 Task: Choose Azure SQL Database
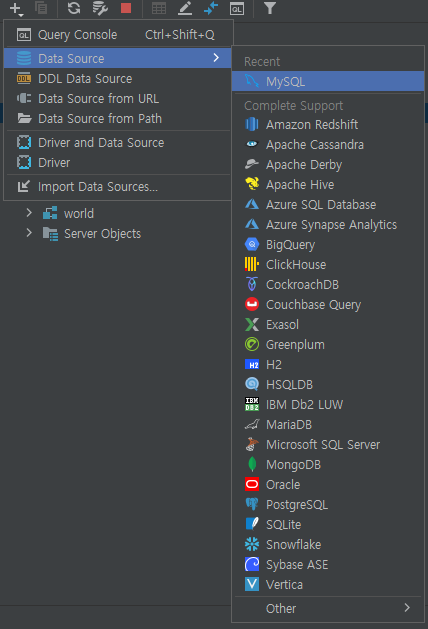(x=328, y=205)
